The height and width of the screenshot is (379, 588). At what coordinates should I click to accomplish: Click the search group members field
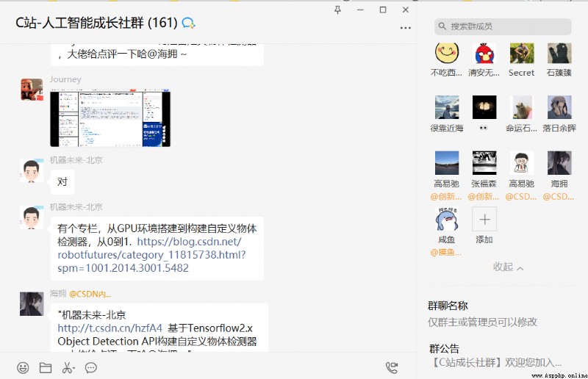pyautogui.click(x=503, y=26)
